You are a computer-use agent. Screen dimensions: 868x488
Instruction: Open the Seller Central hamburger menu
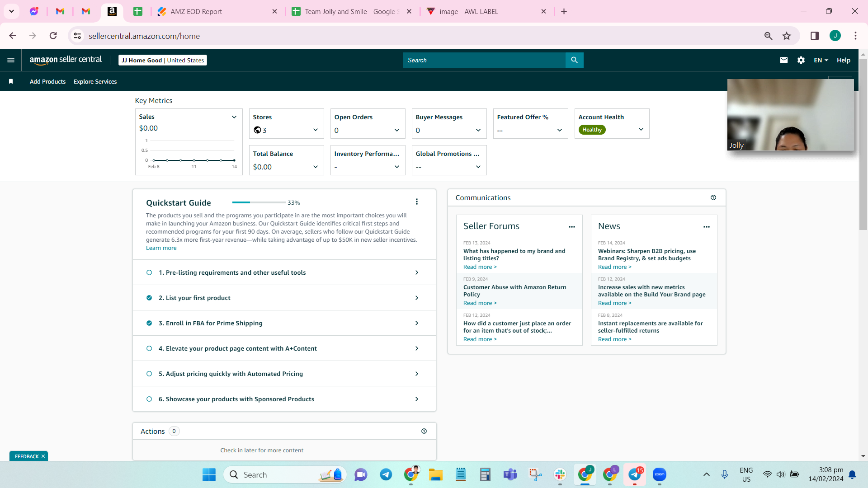coord(11,60)
